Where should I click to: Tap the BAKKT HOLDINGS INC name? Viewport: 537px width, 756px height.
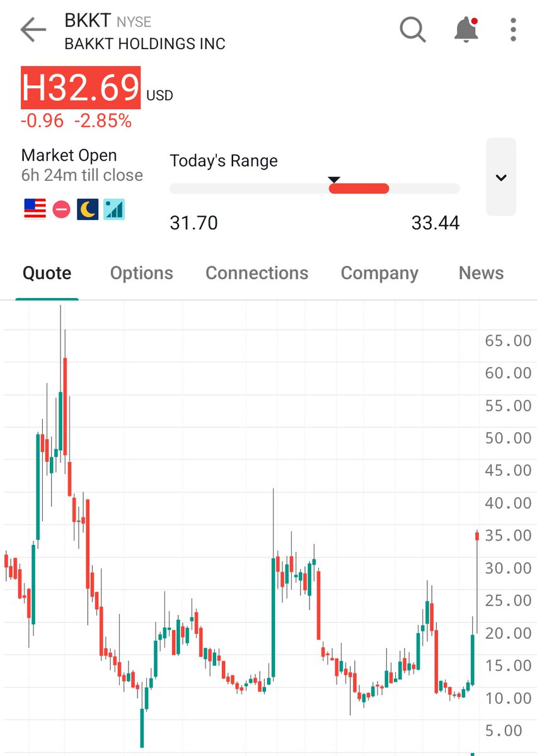[x=145, y=43]
